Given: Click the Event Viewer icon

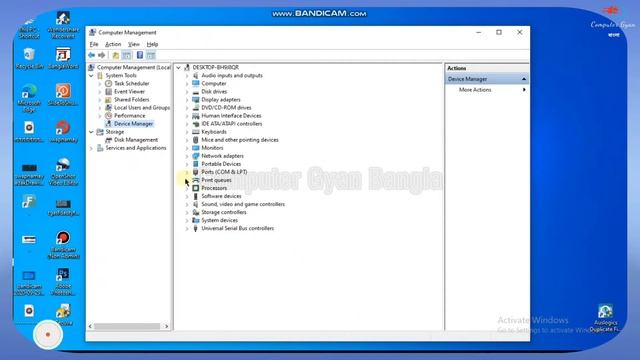Looking at the screenshot, I should (x=108, y=91).
